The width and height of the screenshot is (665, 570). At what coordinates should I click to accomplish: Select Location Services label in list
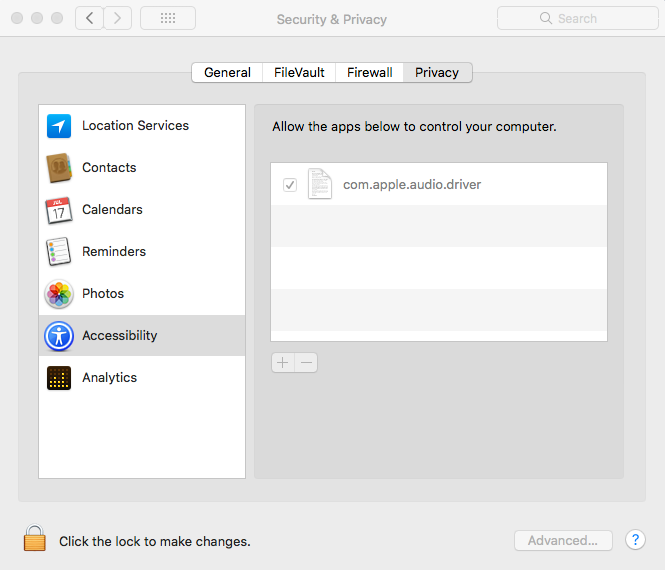click(135, 126)
